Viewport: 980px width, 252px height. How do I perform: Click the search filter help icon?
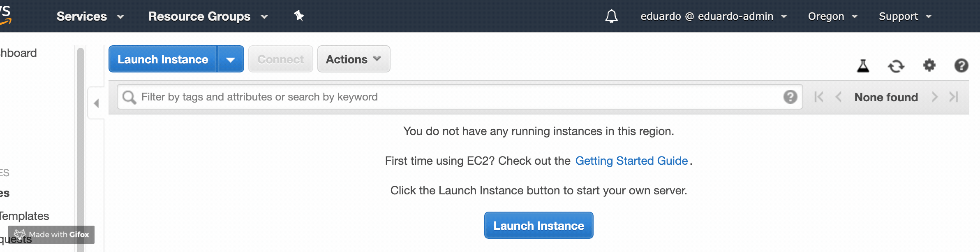(x=790, y=97)
